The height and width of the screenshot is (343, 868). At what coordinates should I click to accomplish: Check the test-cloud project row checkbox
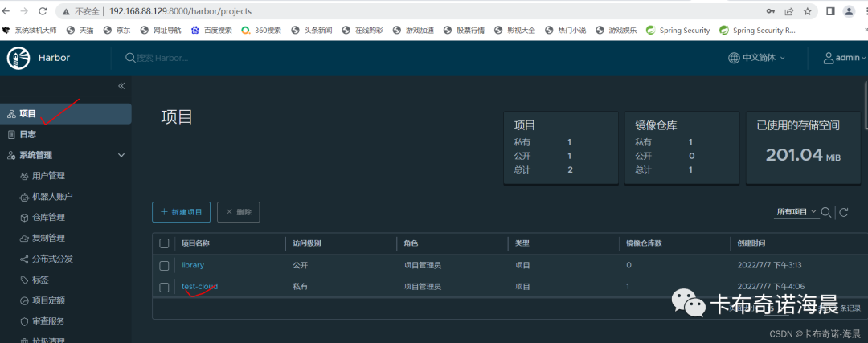coord(164,287)
